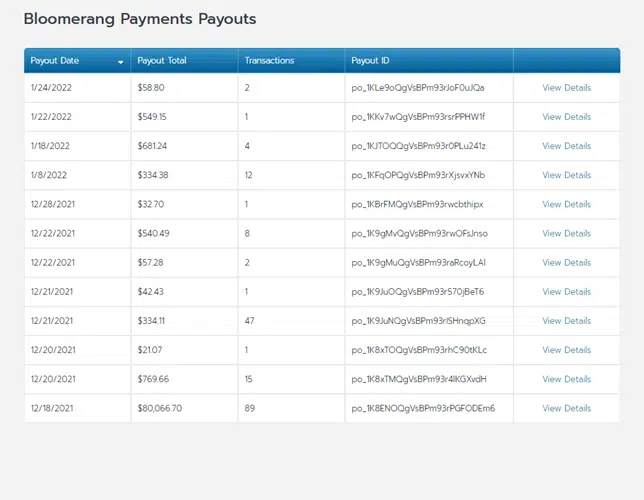
Task: Select payout ID po_1K8xTOQgVsBPm93rhC90tKLc
Action: tap(419, 350)
